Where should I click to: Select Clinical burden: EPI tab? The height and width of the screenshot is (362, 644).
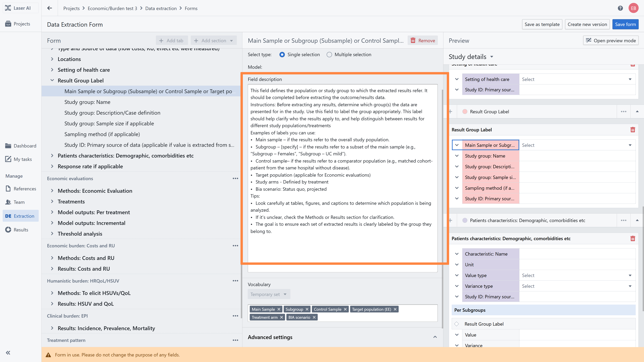[67, 316]
